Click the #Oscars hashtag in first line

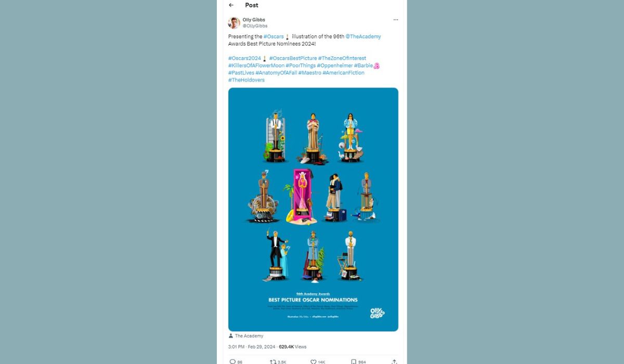point(273,36)
